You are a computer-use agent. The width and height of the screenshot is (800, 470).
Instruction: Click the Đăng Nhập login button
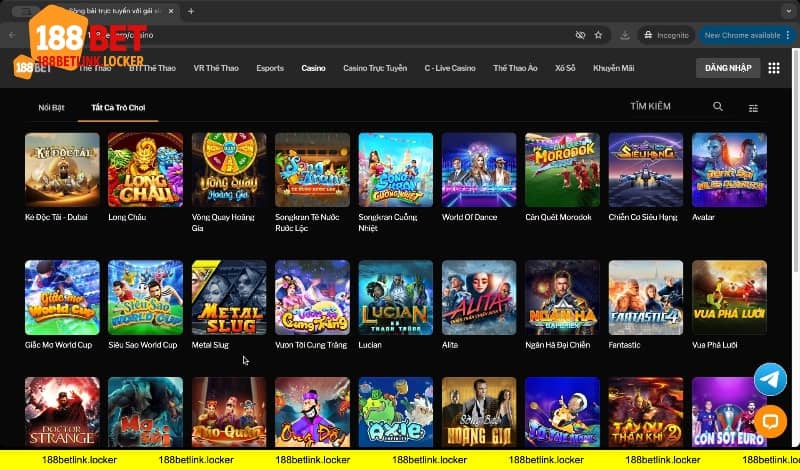(x=727, y=68)
